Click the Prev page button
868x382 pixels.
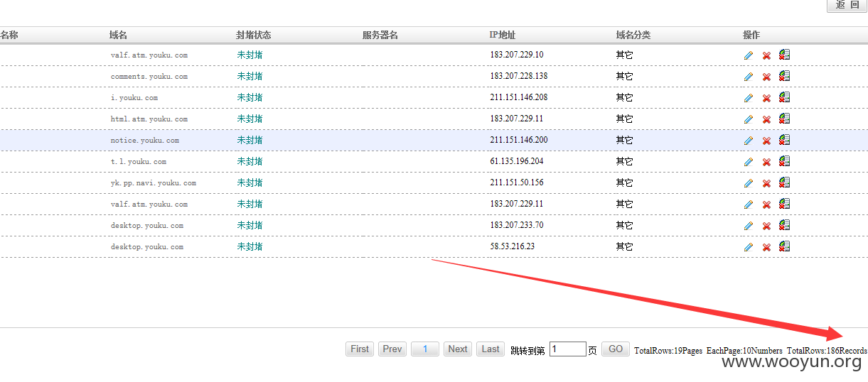pos(392,349)
